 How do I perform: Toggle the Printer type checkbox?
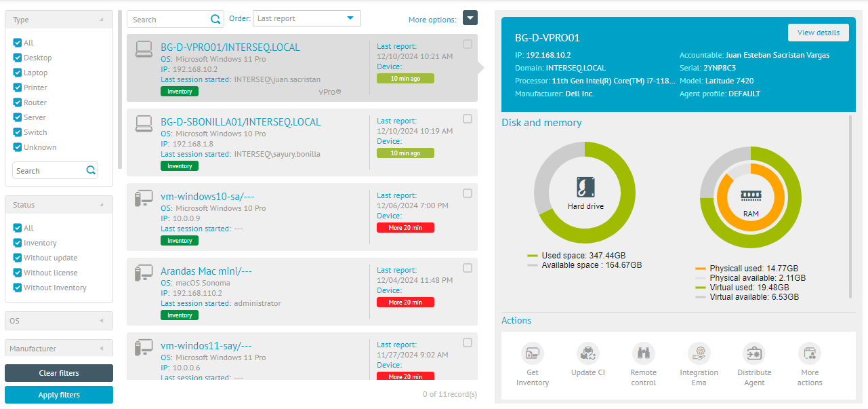pos(18,87)
